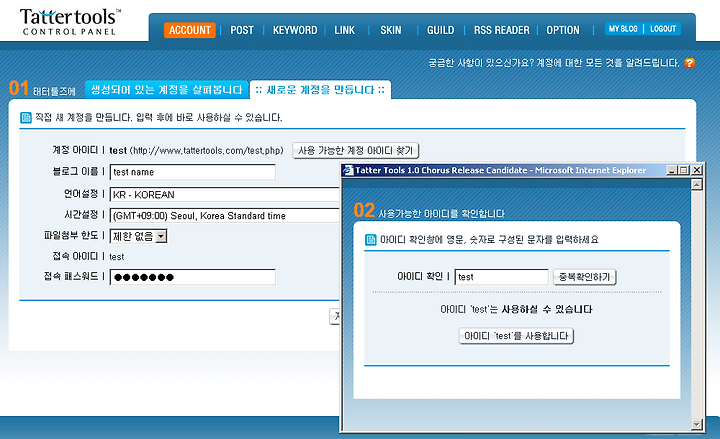
Task: Go to the KEYWORD menu
Action: coord(295,30)
